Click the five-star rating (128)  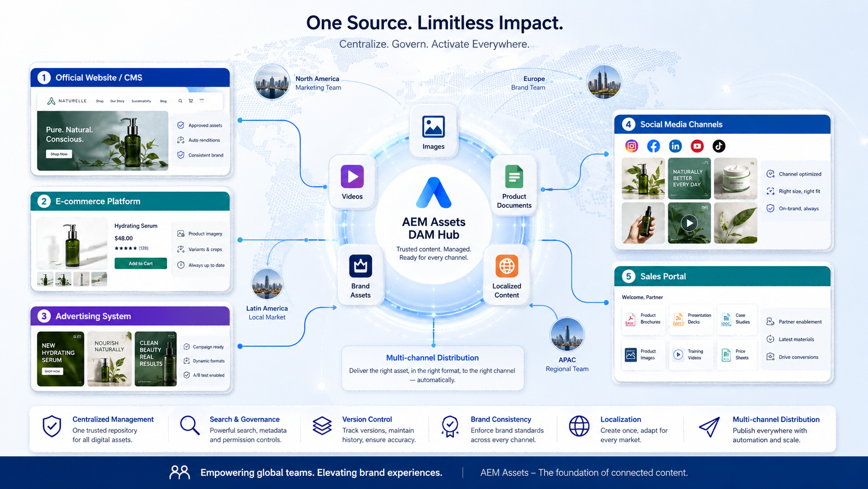[x=131, y=248]
